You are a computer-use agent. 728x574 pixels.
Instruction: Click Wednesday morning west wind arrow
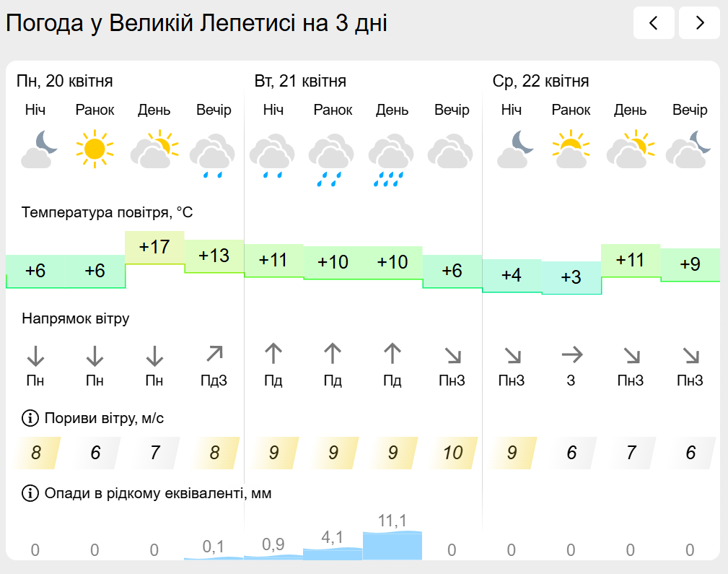tap(571, 355)
